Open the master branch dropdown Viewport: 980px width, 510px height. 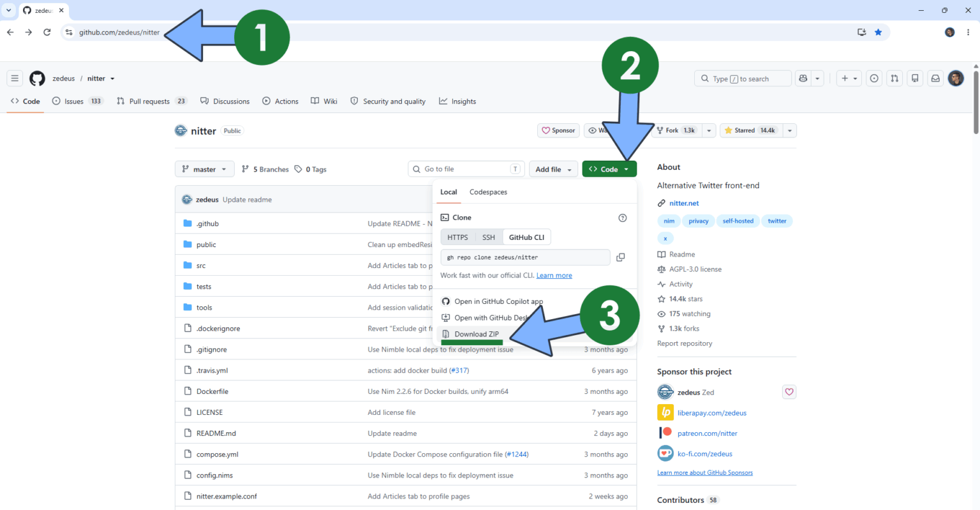(x=205, y=169)
